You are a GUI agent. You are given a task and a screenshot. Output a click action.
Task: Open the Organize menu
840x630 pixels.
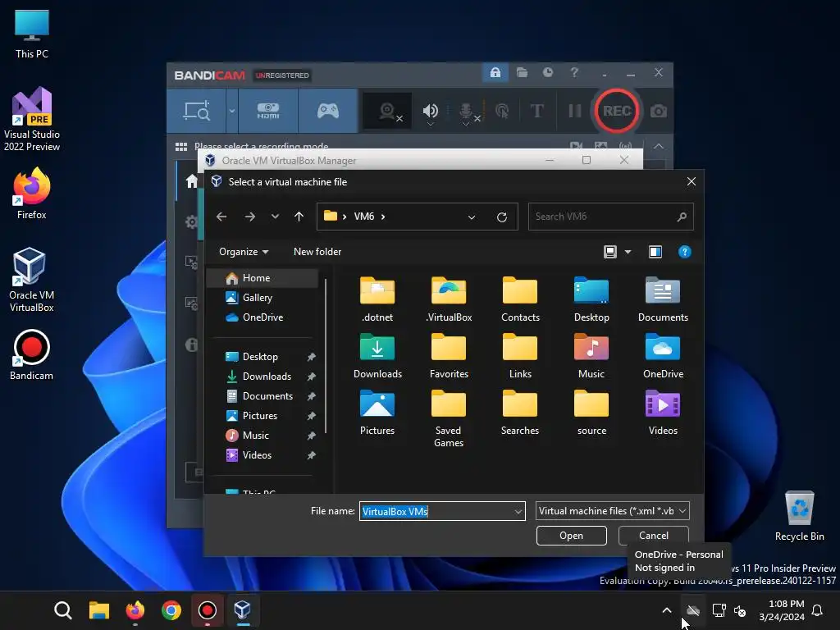[243, 252]
